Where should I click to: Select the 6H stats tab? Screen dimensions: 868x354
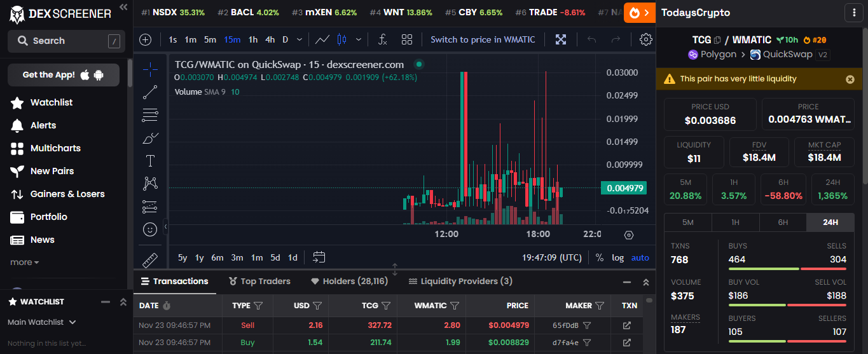click(x=783, y=222)
